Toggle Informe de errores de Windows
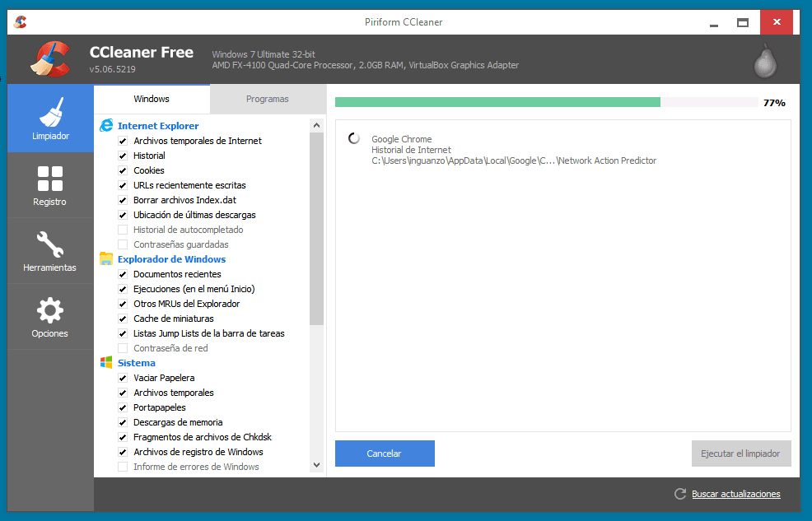This screenshot has width=812, height=521. click(x=122, y=467)
